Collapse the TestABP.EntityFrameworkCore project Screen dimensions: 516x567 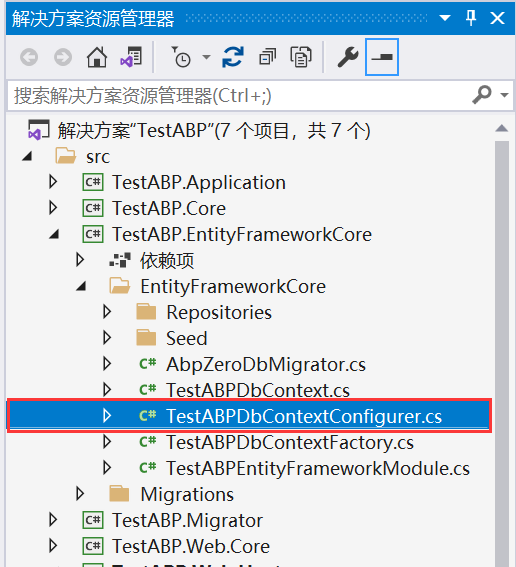point(54,235)
